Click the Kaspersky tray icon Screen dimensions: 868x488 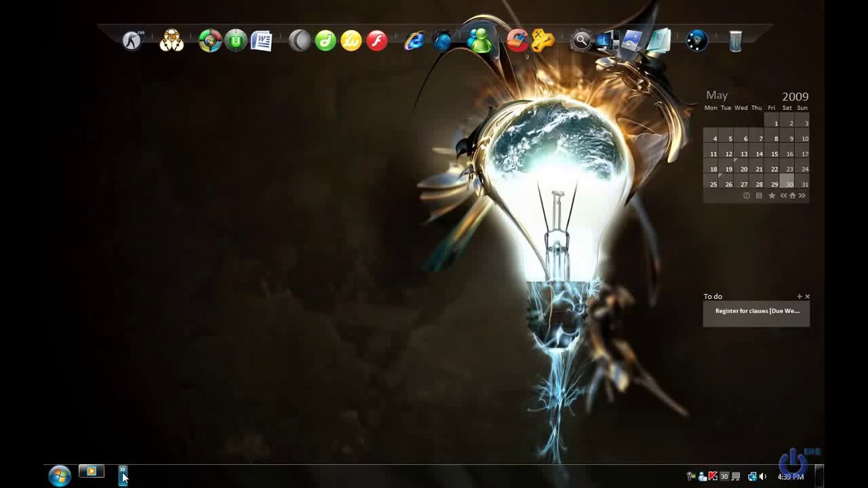(713, 476)
